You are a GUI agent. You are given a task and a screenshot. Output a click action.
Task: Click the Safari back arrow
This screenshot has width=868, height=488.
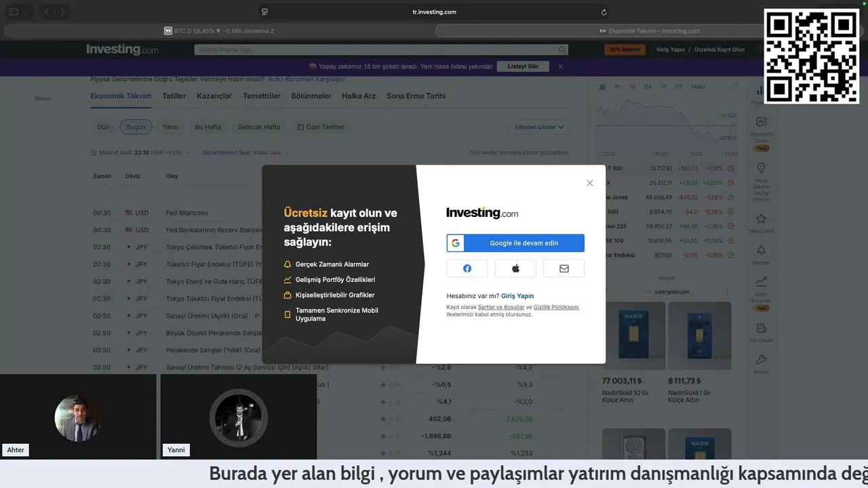[47, 12]
